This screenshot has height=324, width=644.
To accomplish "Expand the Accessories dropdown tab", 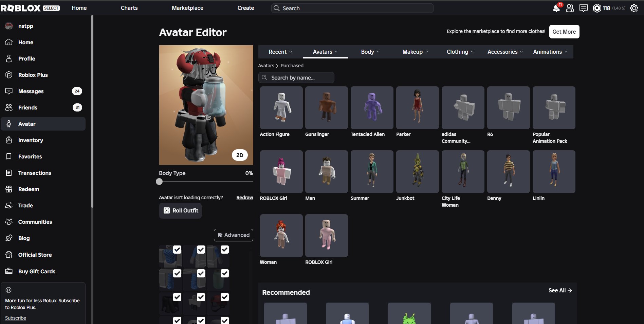I will [x=505, y=52].
